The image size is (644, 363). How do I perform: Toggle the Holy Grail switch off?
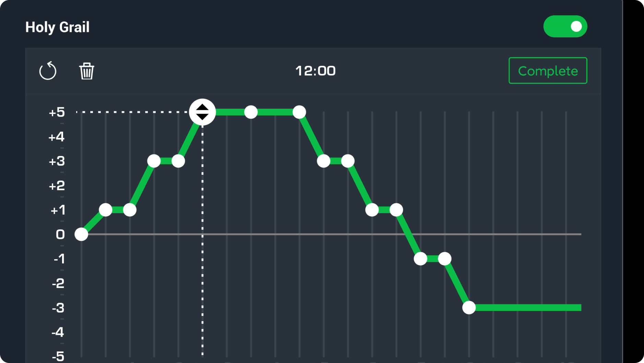pyautogui.click(x=565, y=26)
